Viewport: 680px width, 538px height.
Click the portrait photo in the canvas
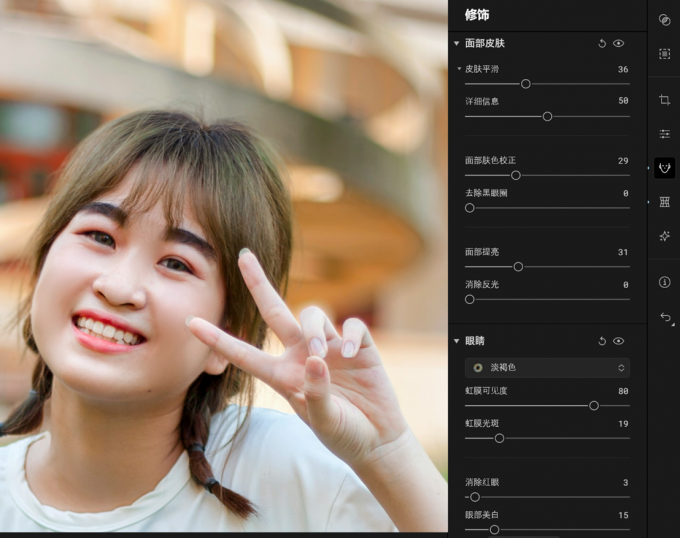click(224, 266)
